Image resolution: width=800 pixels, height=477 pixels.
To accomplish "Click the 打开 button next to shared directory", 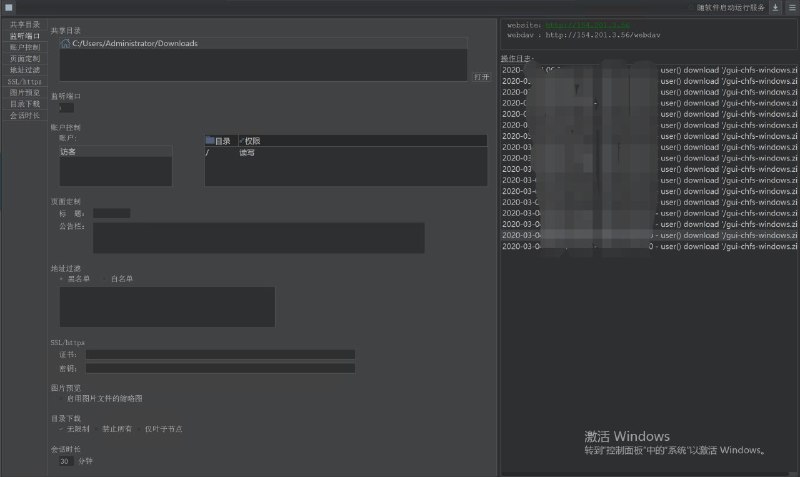I will tap(481, 76).
